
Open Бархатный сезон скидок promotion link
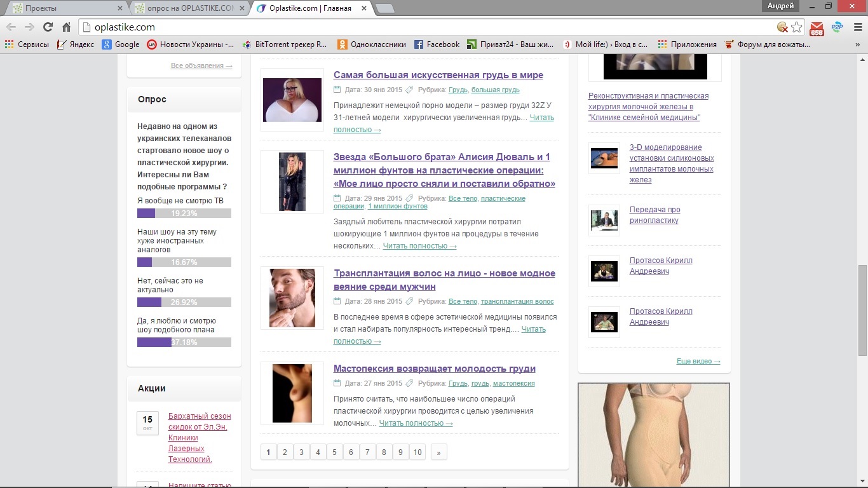200,438
